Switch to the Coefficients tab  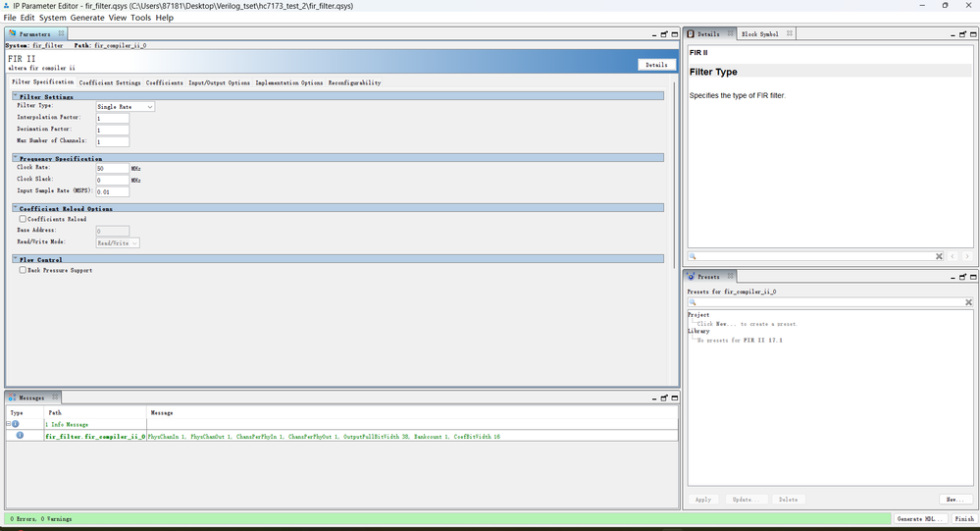pos(165,82)
